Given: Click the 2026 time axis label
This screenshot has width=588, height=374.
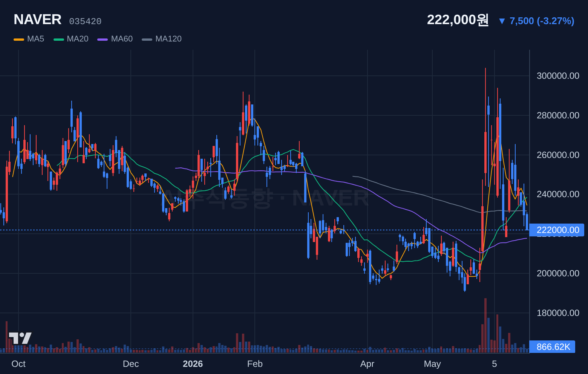Looking at the screenshot, I should click(x=193, y=364).
